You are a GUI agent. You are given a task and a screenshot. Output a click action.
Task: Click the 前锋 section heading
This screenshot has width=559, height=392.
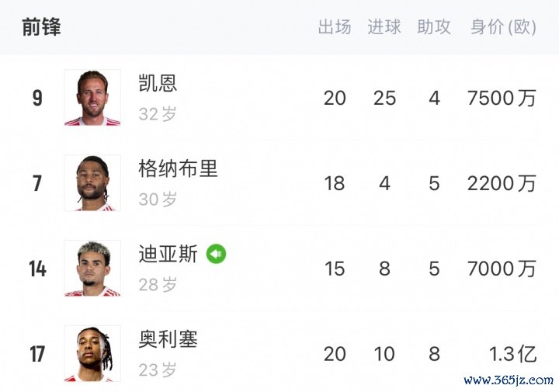41,27
